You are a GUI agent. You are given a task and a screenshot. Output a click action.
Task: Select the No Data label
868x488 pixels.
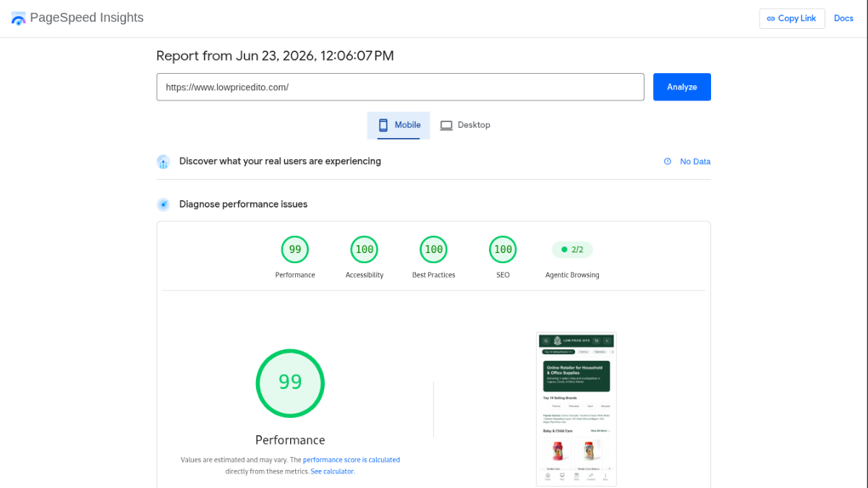[x=695, y=162]
